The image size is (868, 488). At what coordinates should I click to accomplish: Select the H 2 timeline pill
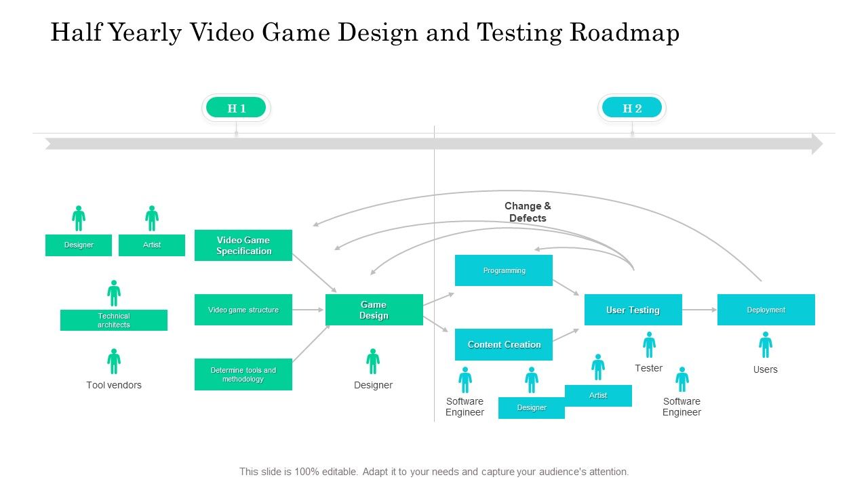[x=632, y=108]
